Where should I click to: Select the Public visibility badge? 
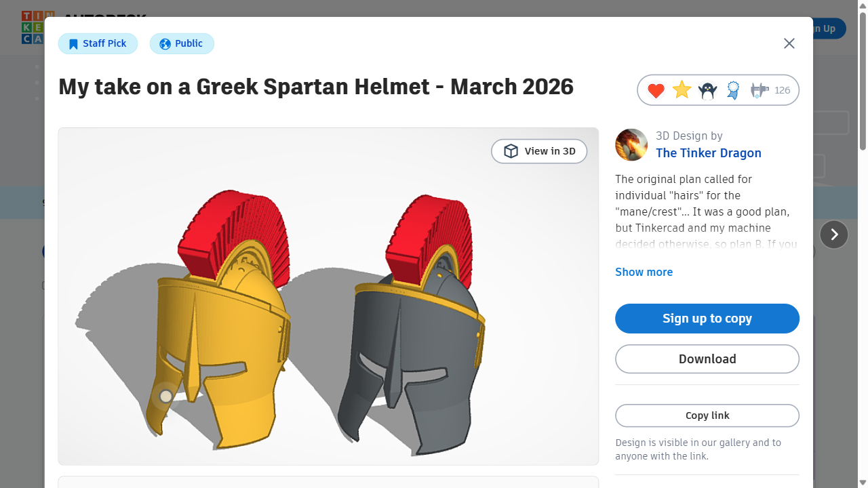coord(182,43)
